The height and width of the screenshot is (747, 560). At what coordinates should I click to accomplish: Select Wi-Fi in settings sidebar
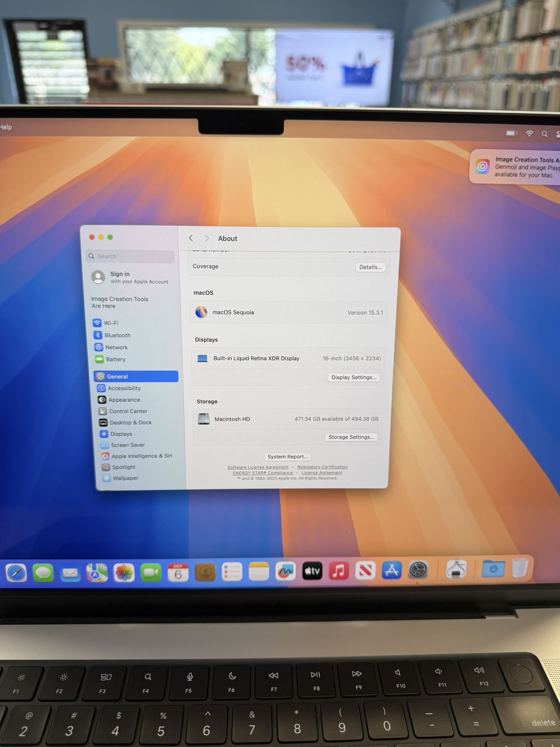(135, 323)
